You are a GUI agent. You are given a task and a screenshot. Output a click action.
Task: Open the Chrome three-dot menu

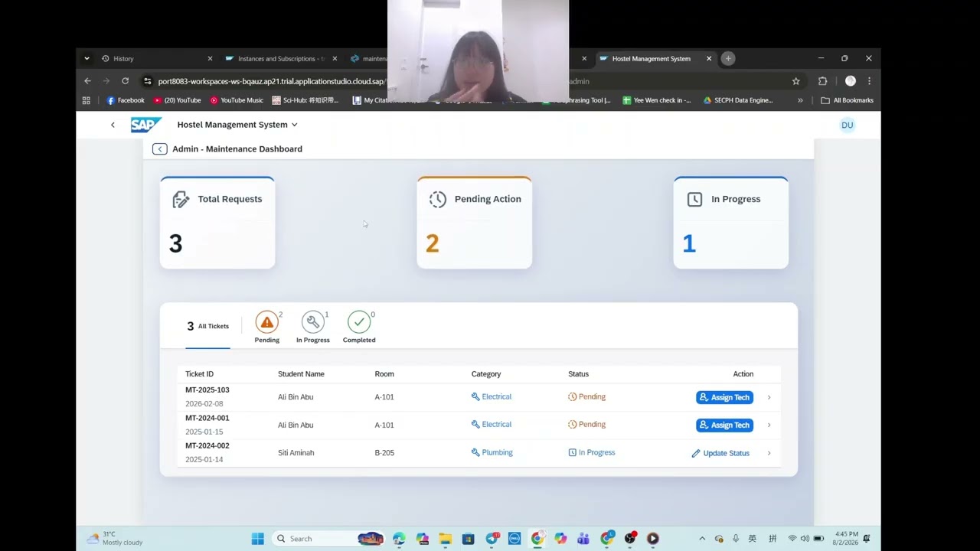pos(869,81)
